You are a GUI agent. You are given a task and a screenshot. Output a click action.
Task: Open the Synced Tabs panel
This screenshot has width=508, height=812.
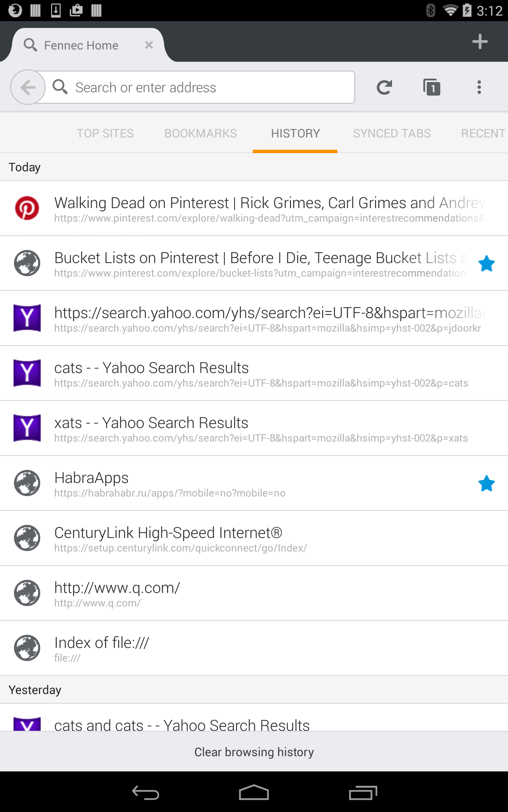tap(392, 134)
